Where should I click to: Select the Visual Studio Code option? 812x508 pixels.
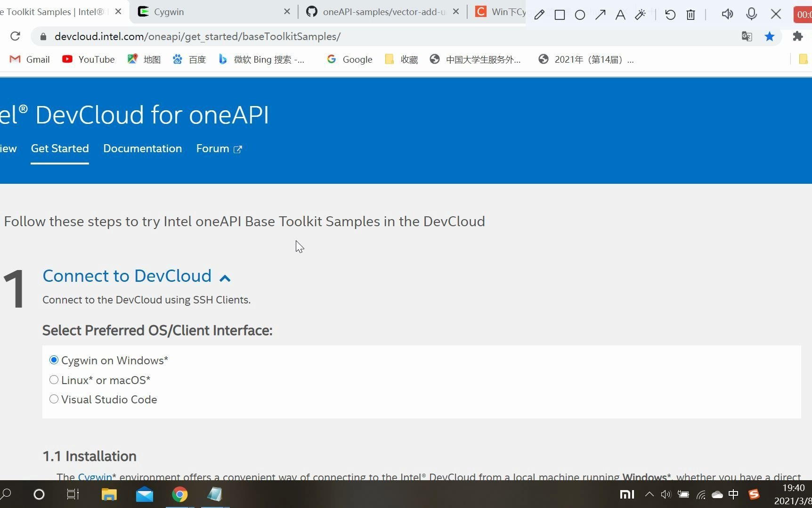[54, 399]
